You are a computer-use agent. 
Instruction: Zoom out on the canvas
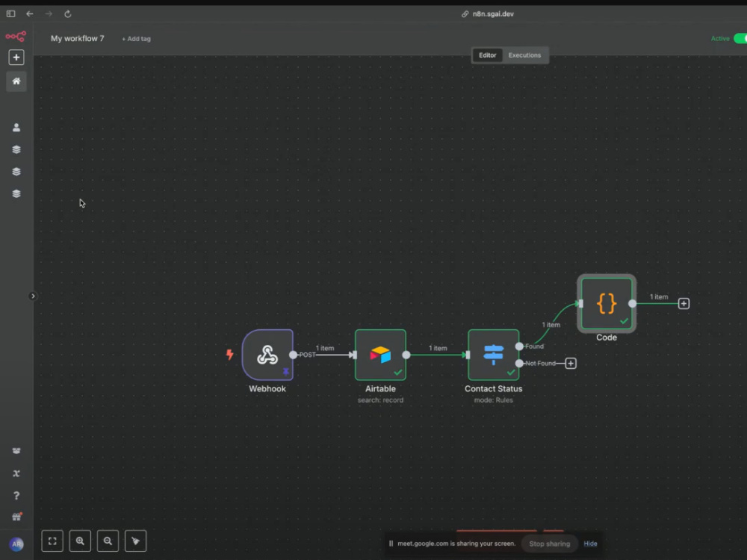(x=108, y=541)
